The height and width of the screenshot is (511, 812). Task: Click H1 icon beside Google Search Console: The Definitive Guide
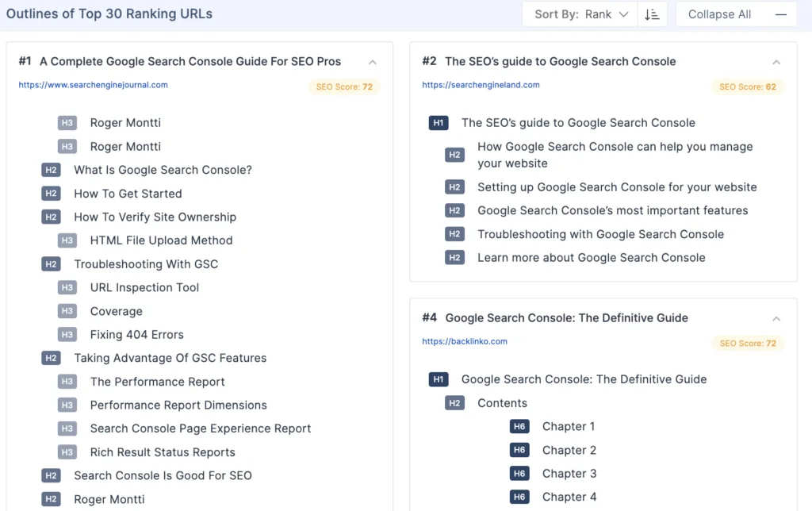click(x=438, y=379)
